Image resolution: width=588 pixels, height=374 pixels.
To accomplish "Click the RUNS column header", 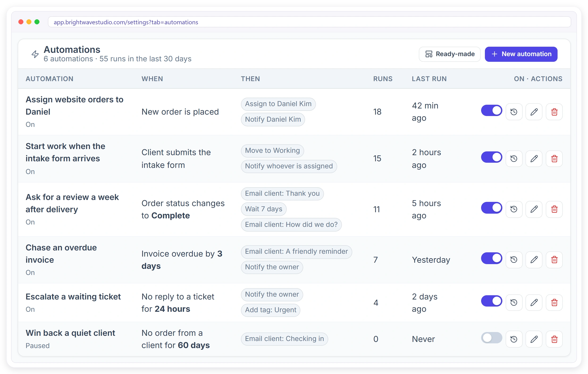I will tap(383, 79).
